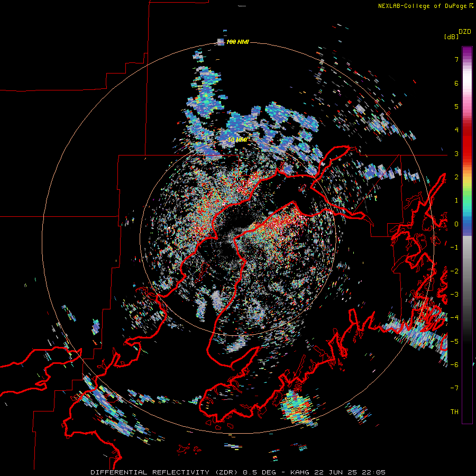Click the color scale value 4
Image resolution: width=476 pixels, height=476 pixels.
tap(456, 130)
